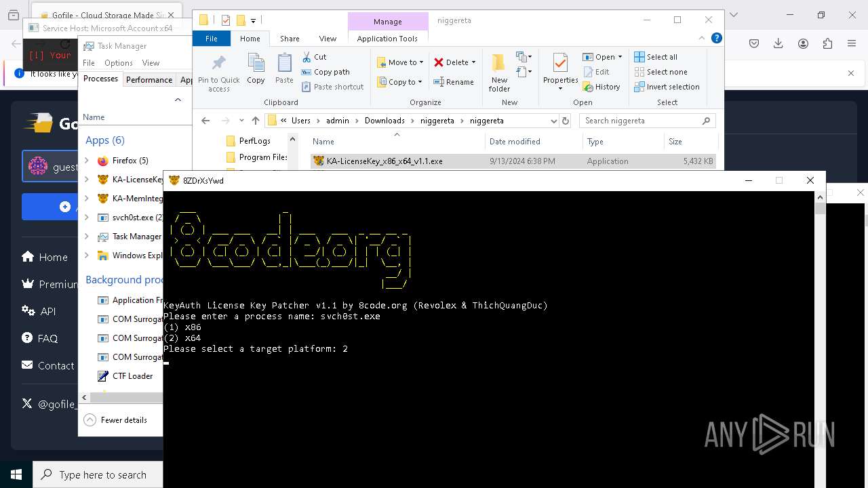Image resolution: width=868 pixels, height=488 pixels.
Task: Switch to the Share ribbon tab
Action: pyautogui.click(x=290, y=39)
